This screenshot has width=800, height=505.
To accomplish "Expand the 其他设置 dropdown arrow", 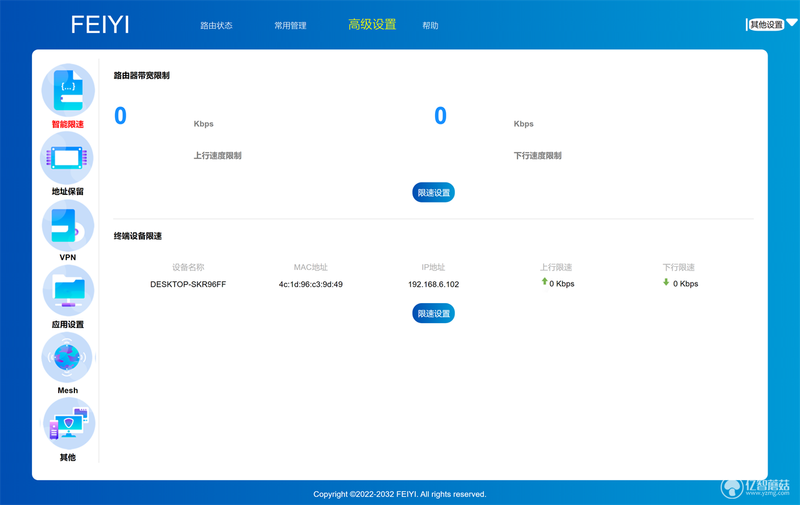I will coord(792,22).
